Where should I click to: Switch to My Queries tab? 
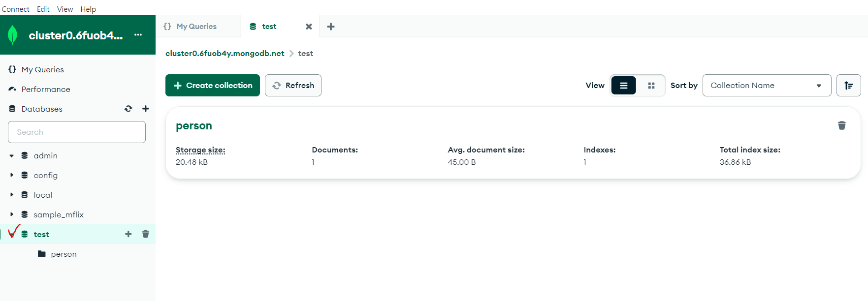[x=198, y=27]
